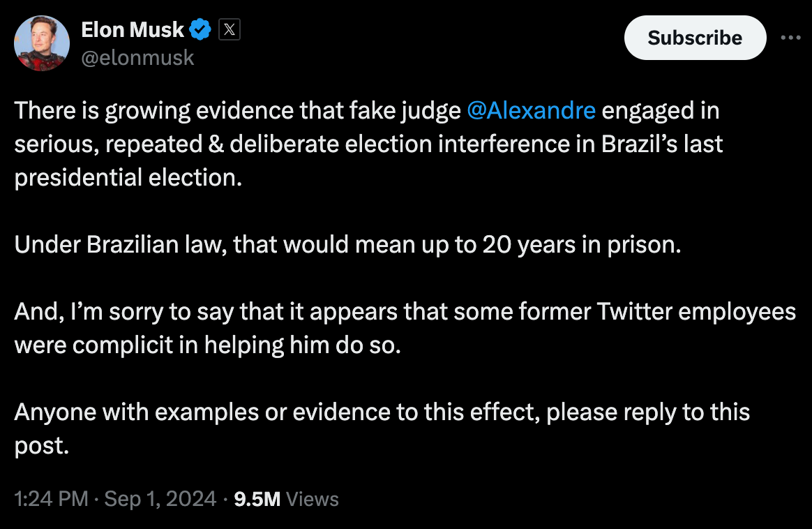Subscribe to Elon Musk
Image resolution: width=812 pixels, height=529 pixels.
pos(695,37)
